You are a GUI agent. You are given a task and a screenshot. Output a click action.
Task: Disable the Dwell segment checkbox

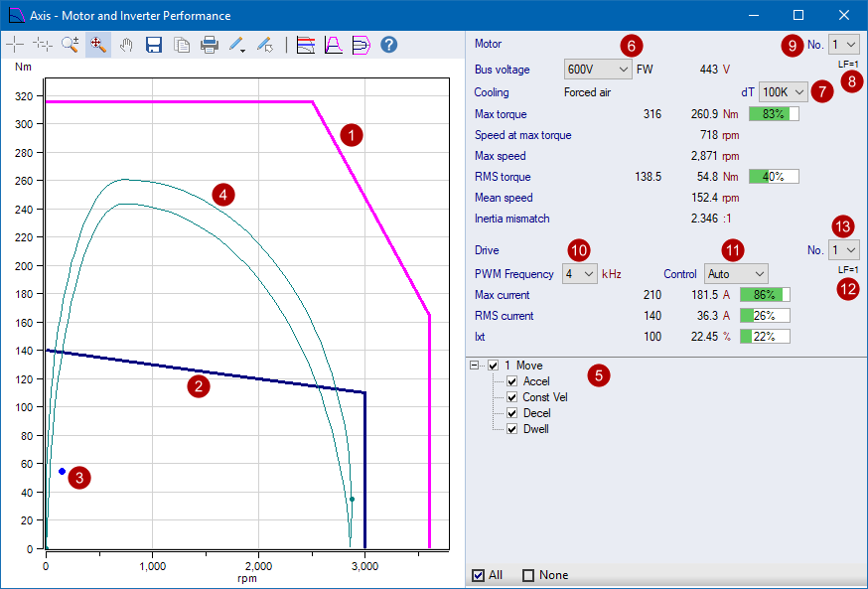point(511,428)
